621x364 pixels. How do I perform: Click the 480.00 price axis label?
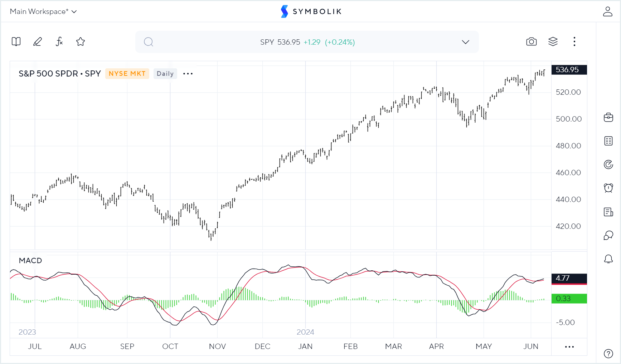point(569,146)
